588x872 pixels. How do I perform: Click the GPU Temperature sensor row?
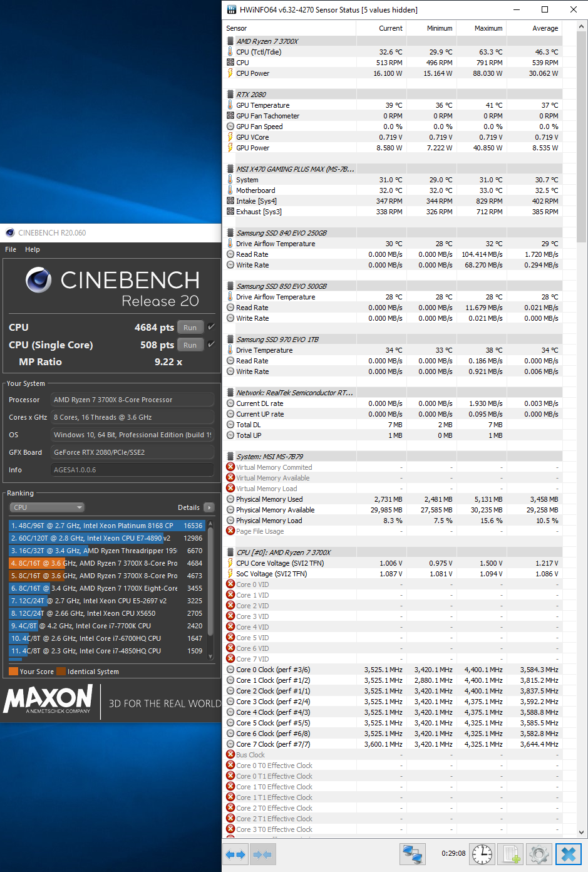point(393,105)
